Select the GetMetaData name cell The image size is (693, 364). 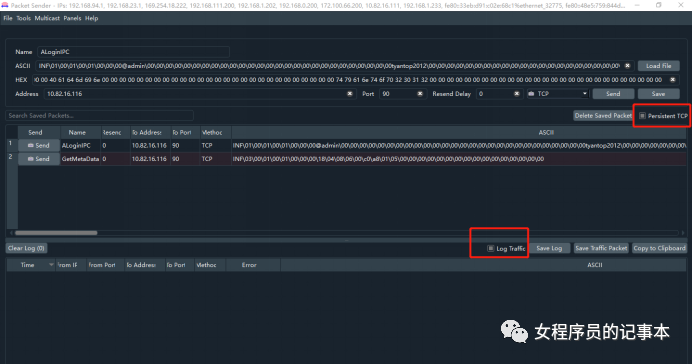[x=80, y=159]
